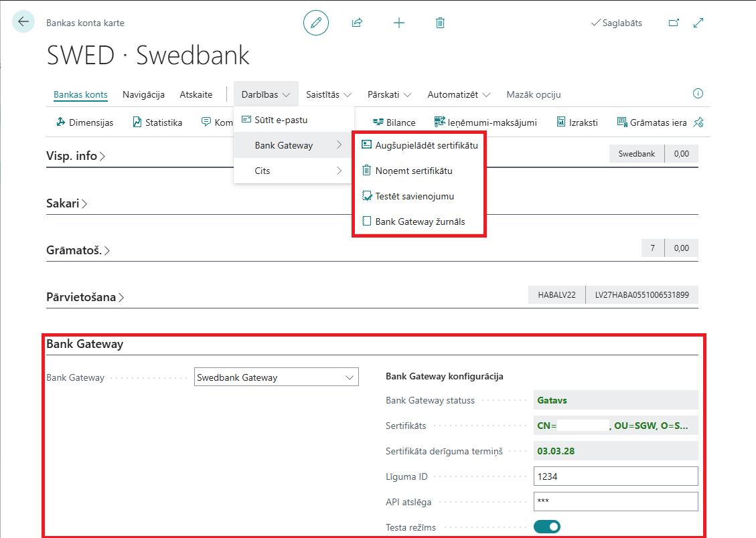Open the Bank Gateway dropdown list

click(276, 377)
